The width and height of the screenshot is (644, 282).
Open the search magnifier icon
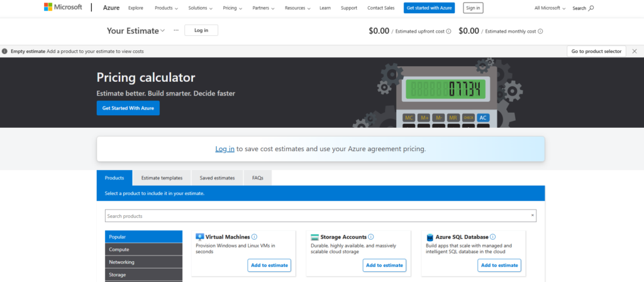tap(591, 8)
